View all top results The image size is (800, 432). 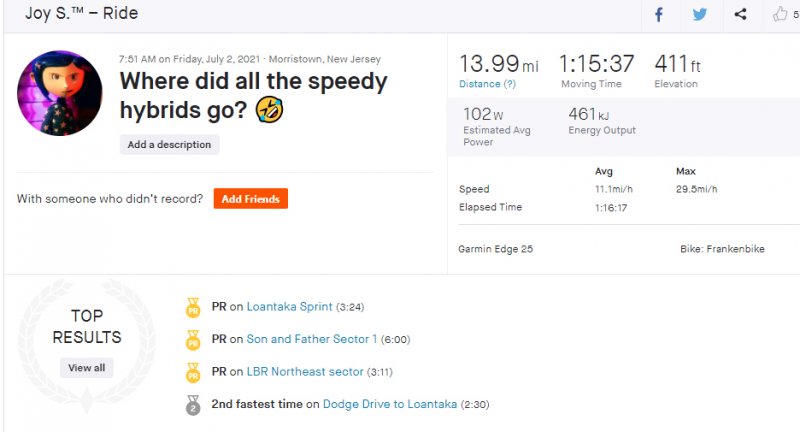[x=86, y=368]
